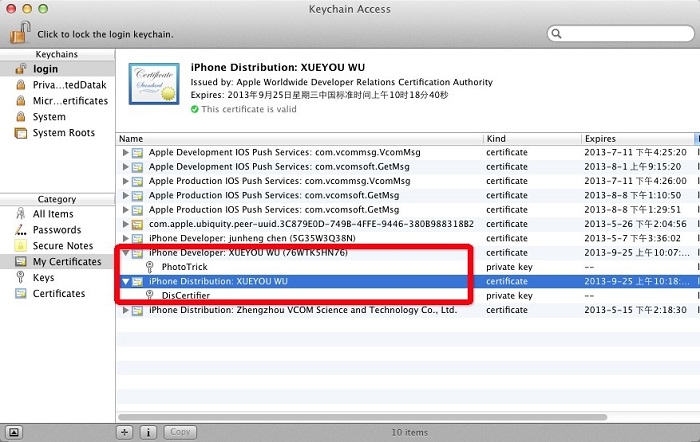This screenshot has width=700, height=442.
Task: Click the login keychain unlocked padlock icon
Action: (x=21, y=69)
